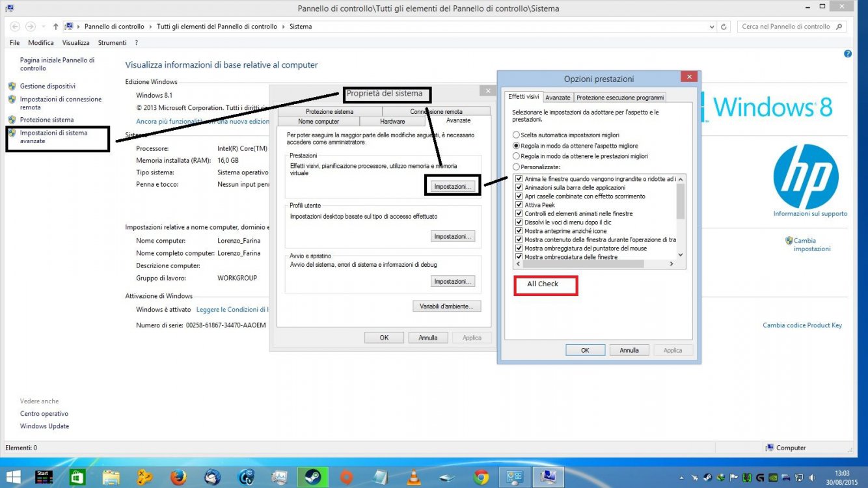Launch the Windows Store taskbar icon
The image size is (868, 488).
click(77, 477)
